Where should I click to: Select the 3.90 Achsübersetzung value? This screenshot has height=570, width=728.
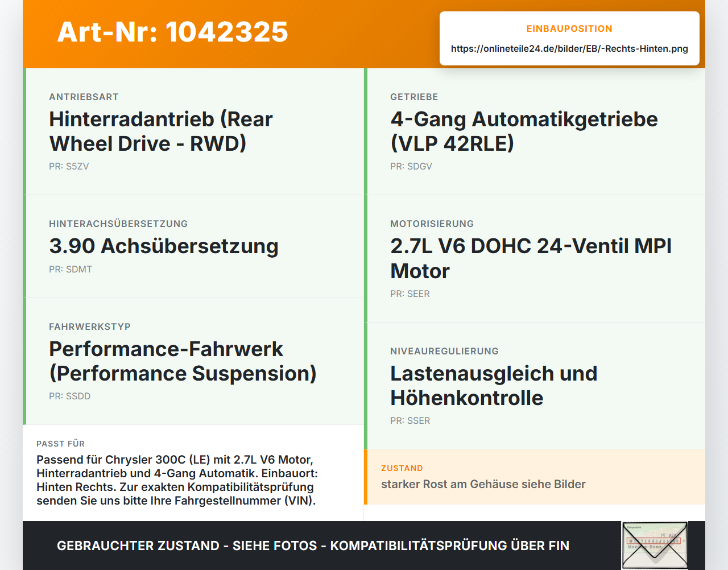pos(164,246)
